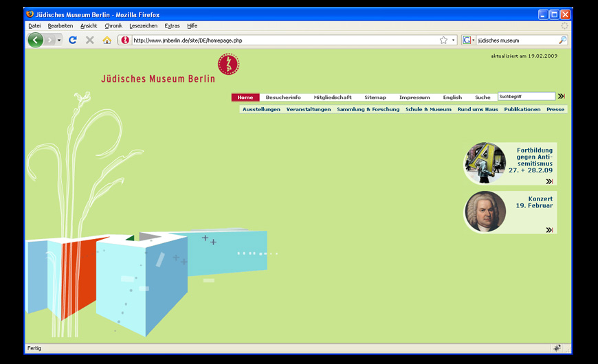Click the Fortbildung teaser round image
This screenshot has width=598, height=364.
click(485, 163)
